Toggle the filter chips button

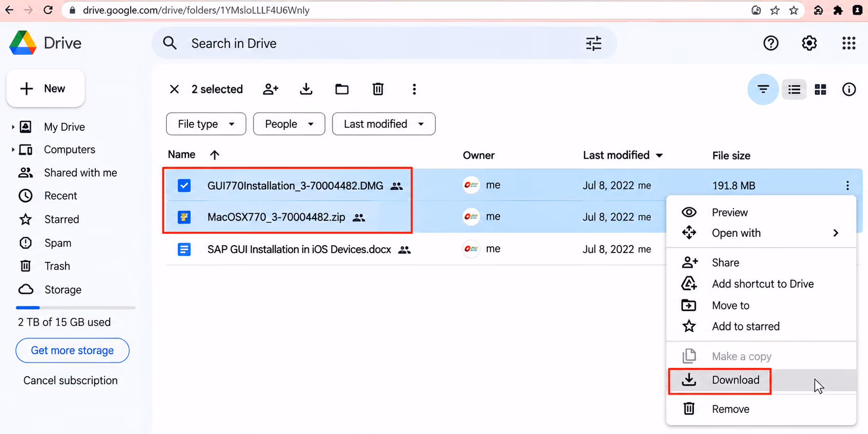click(x=763, y=90)
